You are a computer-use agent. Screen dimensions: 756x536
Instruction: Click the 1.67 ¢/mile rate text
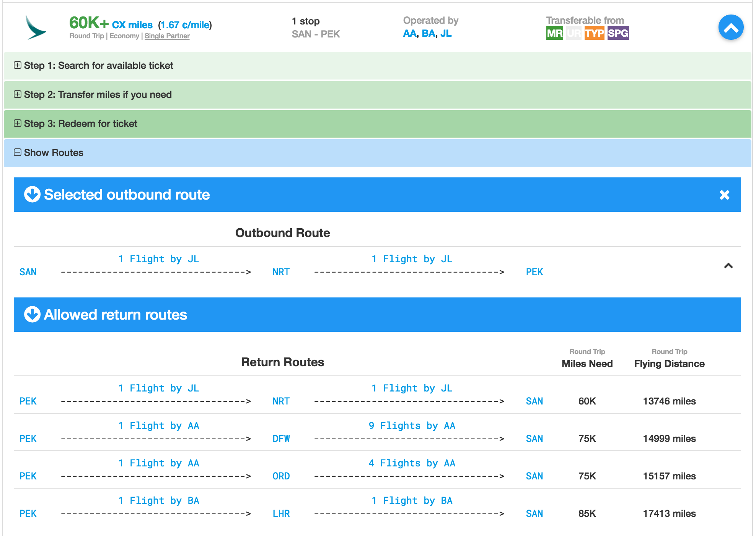pos(185,25)
